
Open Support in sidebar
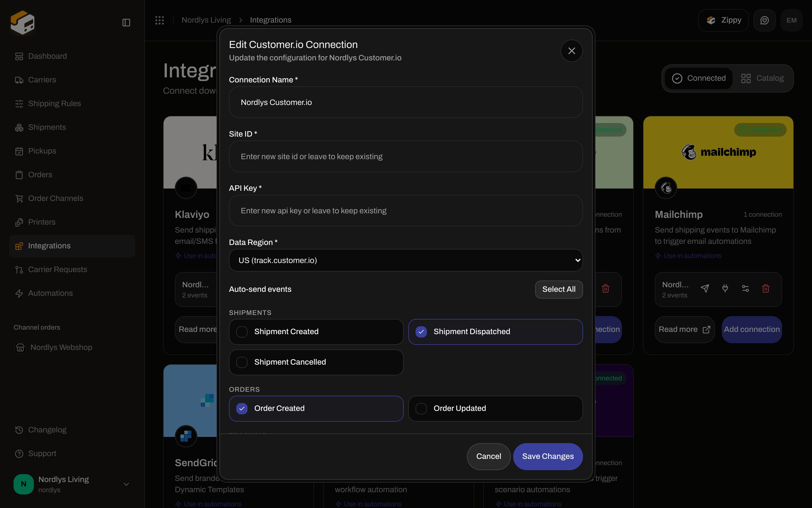[x=72, y=454]
